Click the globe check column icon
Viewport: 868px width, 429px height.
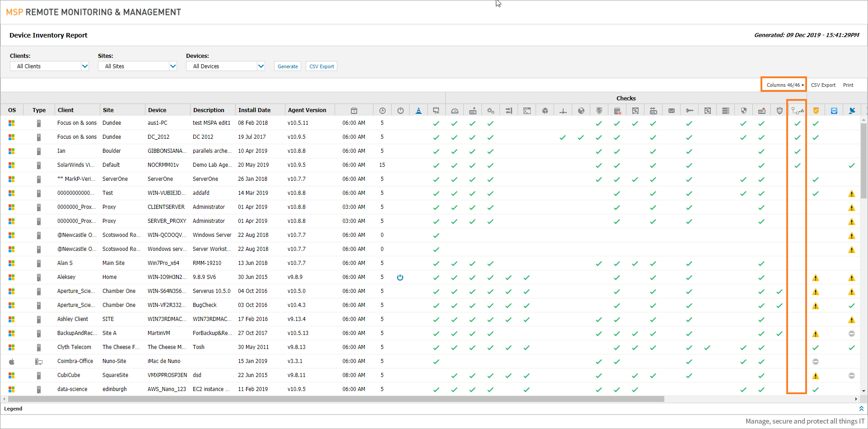coord(581,110)
